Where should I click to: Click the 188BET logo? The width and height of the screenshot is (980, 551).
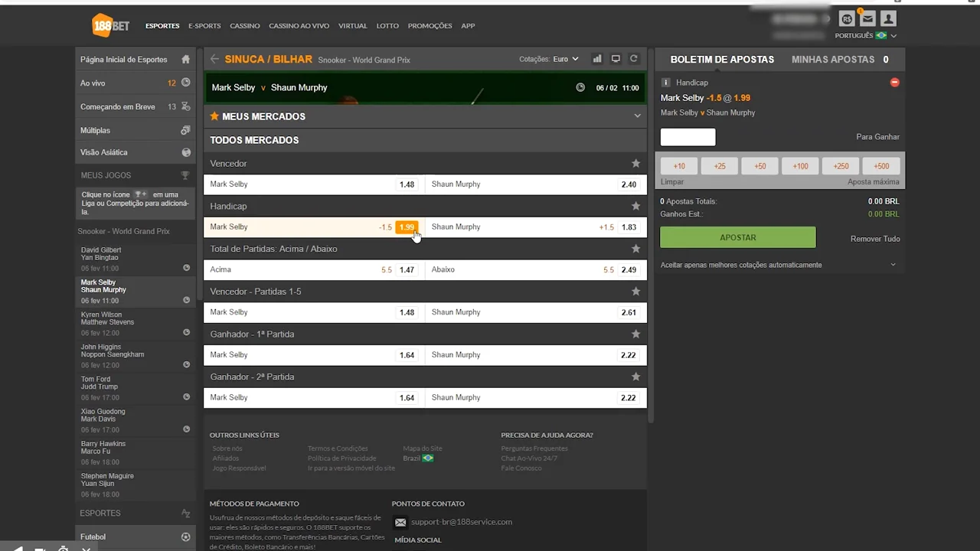(111, 25)
